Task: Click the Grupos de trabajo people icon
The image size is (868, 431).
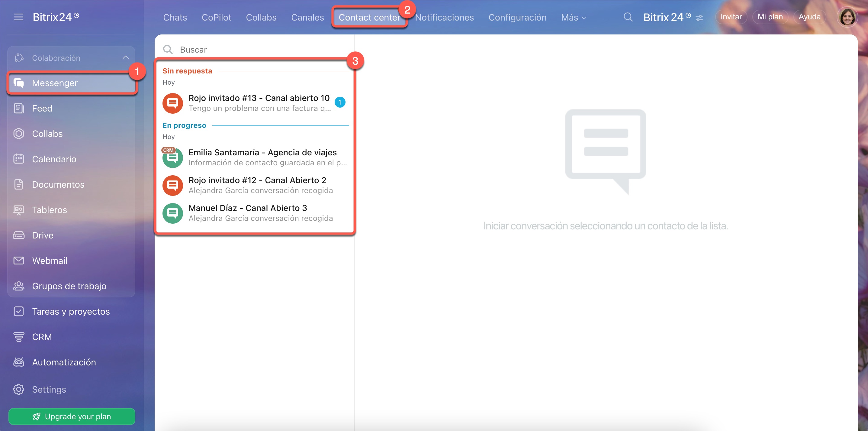Action: coord(19,286)
